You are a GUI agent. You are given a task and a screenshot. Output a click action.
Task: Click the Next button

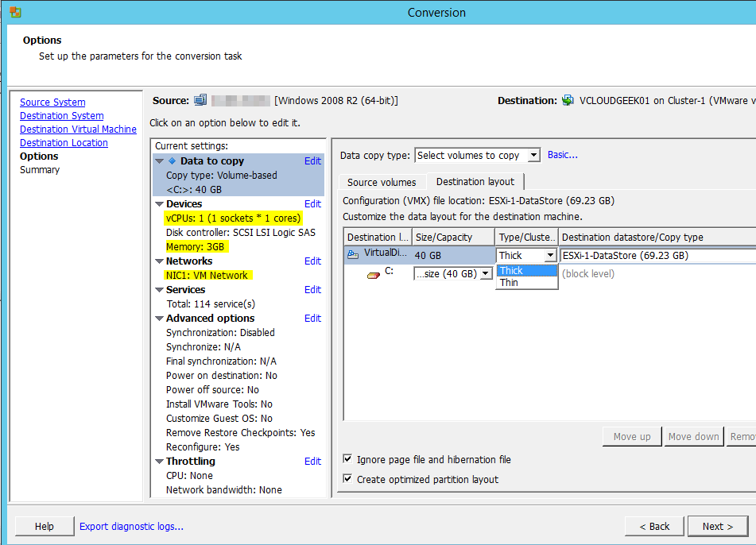[x=718, y=526]
